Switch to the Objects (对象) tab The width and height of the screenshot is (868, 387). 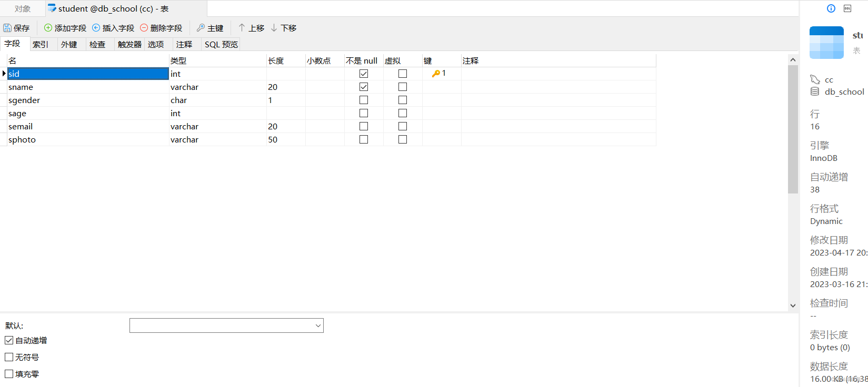23,8
